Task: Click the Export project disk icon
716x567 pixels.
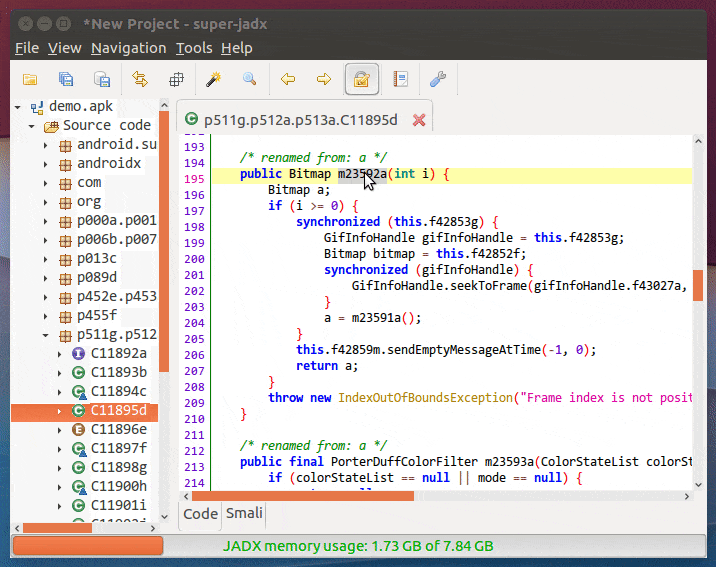Action: coord(102,79)
